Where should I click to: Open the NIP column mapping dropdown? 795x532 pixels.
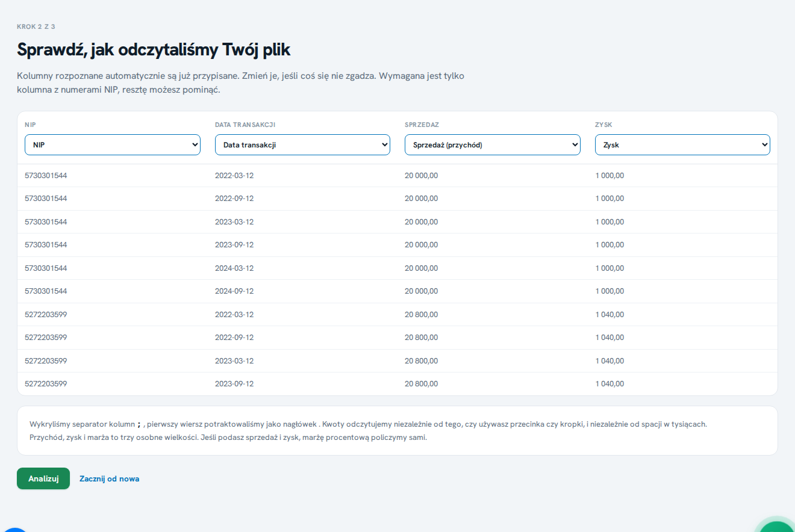coord(113,144)
